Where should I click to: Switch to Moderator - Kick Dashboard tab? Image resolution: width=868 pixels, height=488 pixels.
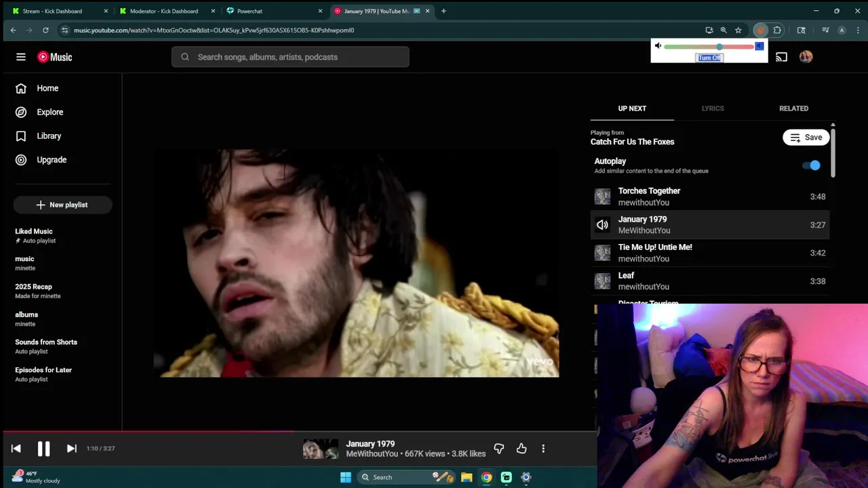(x=168, y=11)
